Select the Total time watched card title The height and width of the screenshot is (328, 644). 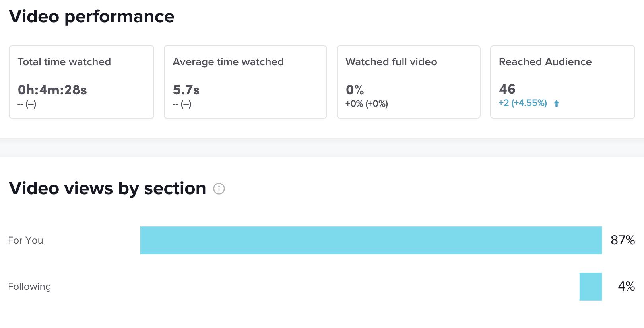(64, 62)
